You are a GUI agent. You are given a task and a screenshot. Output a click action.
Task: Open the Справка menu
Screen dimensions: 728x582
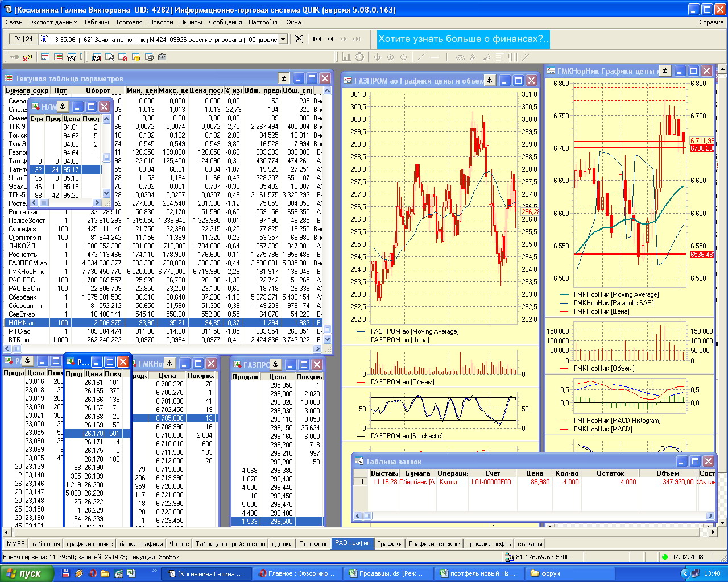[712, 22]
